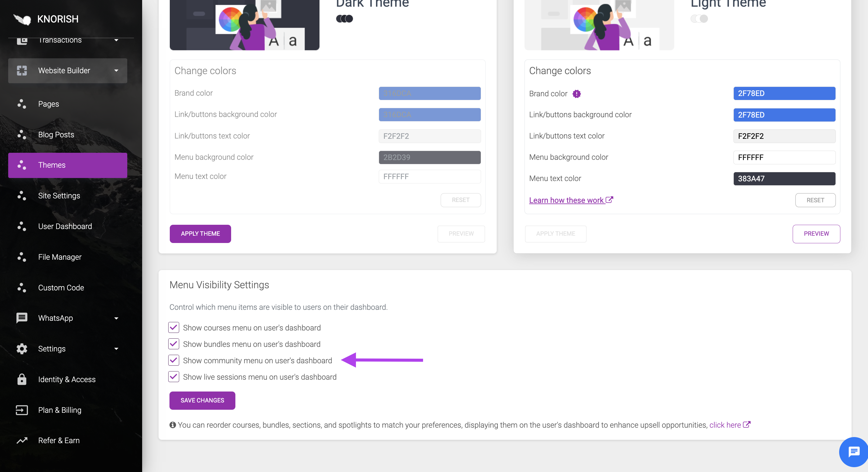Pick the Light Theme menu text color 383A47

pos(784,179)
